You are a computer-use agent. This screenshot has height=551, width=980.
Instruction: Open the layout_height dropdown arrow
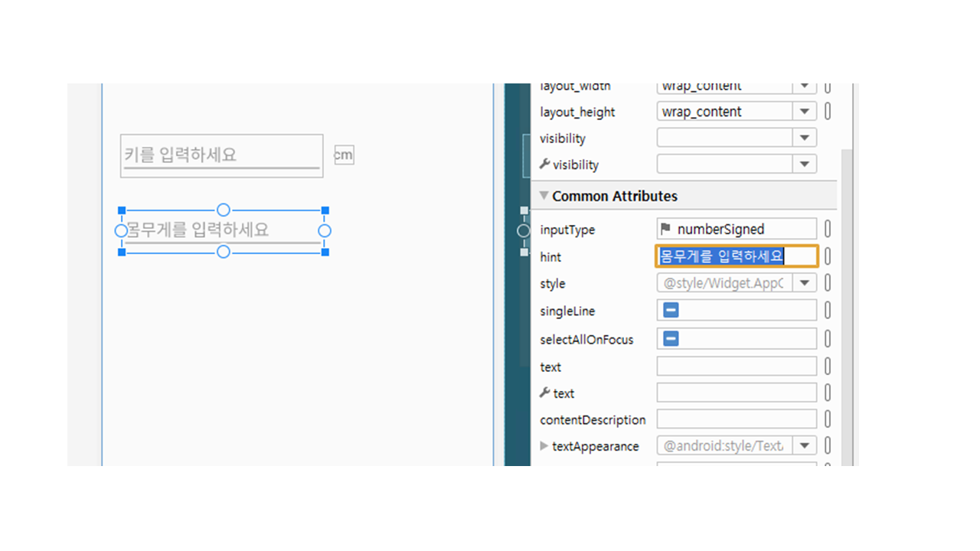point(804,112)
